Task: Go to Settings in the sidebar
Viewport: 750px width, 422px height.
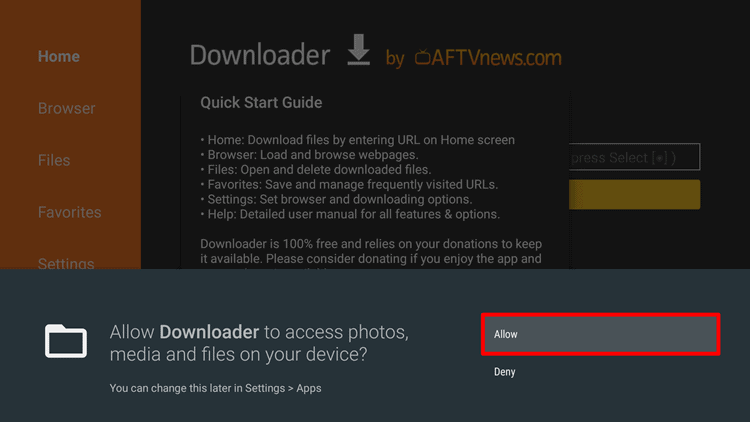Action: coord(66,263)
